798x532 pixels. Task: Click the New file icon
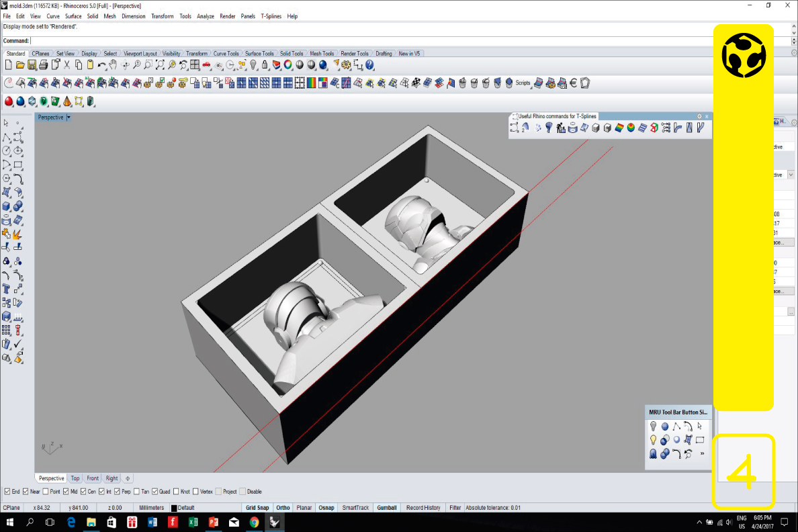coord(8,65)
